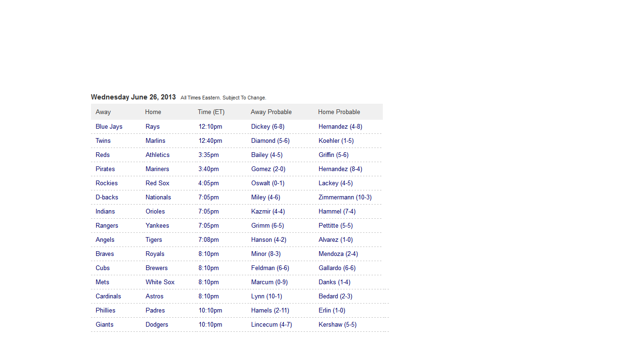Select the Angels away team link
Screen dimensions: 644x362
coord(105,239)
